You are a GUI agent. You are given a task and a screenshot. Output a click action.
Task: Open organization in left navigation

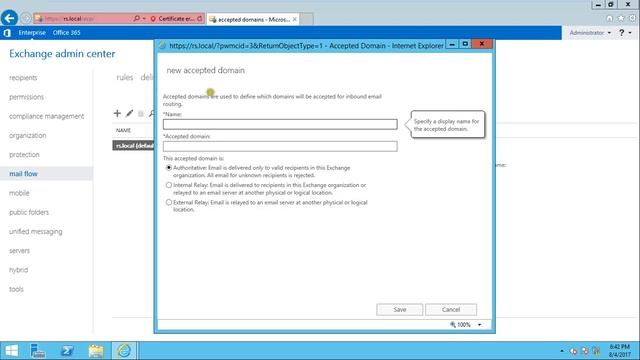[x=28, y=136]
